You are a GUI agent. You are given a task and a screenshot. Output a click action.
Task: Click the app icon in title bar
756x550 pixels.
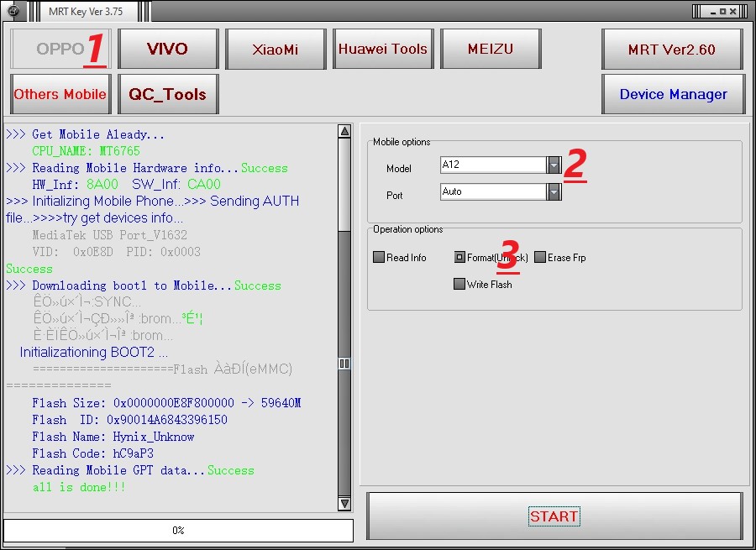tap(13, 11)
